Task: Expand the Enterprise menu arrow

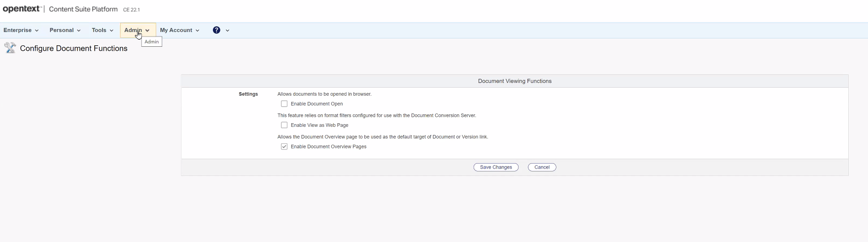Action: click(36, 31)
